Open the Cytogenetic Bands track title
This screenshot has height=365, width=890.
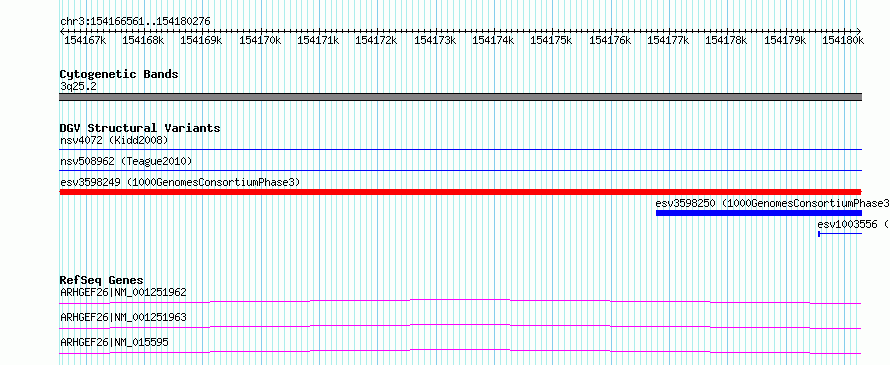(x=119, y=74)
